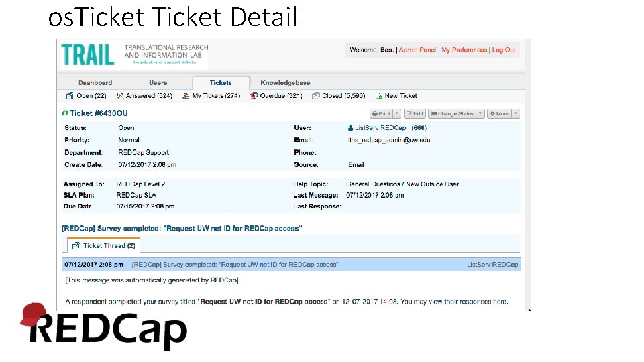Click the Log Out link
The image size is (644, 362).
click(x=504, y=50)
